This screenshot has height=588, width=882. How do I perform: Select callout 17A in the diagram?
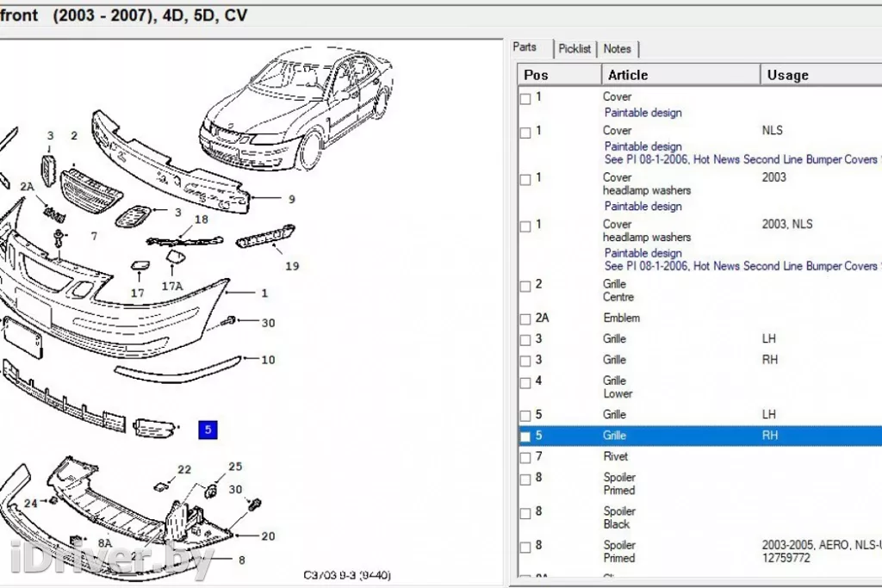tap(172, 286)
